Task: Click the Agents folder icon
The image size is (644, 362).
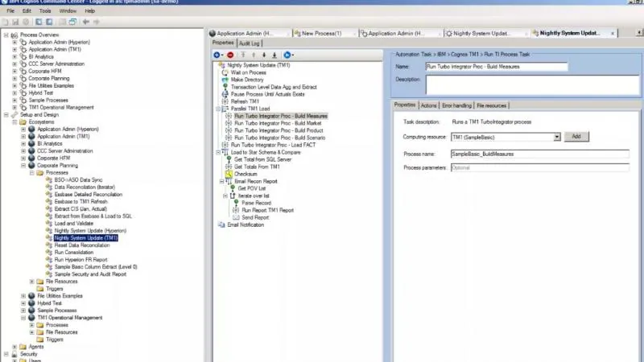Action: coord(23,347)
